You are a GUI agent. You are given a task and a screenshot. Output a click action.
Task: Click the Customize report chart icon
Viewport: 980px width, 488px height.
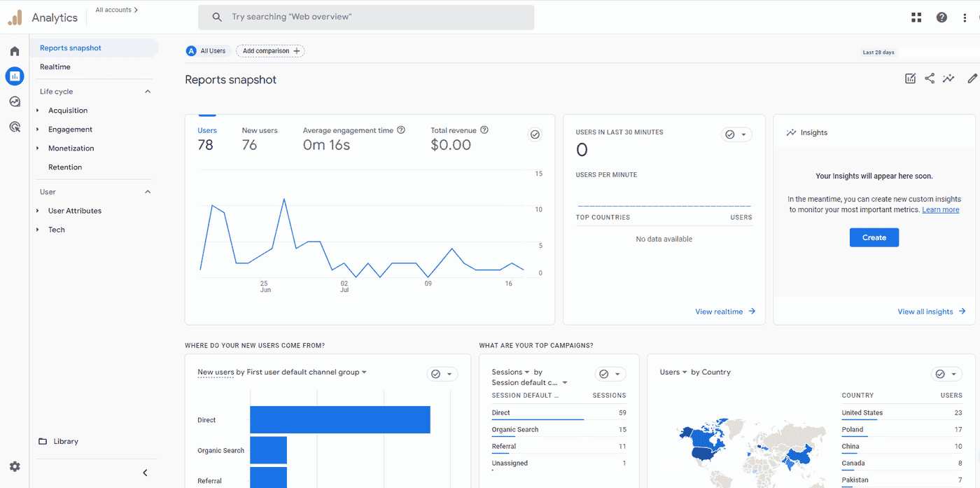pyautogui.click(x=910, y=78)
